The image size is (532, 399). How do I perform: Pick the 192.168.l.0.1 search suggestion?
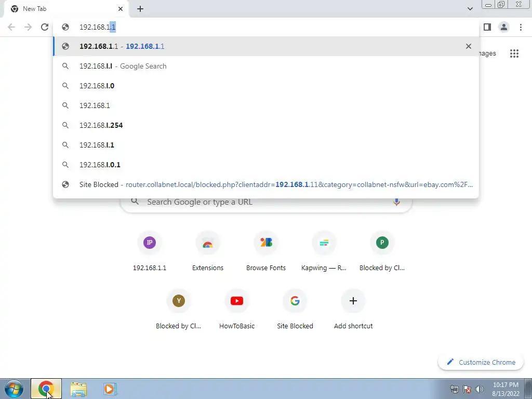point(266,165)
